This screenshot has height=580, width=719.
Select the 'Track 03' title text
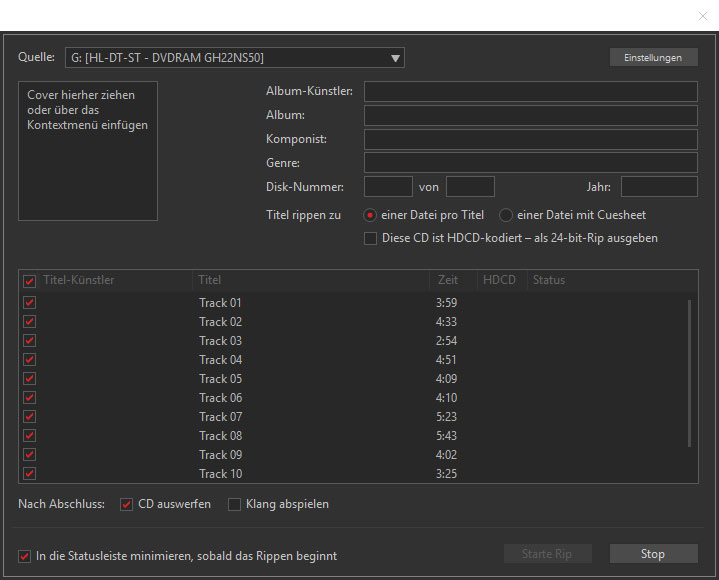pos(220,341)
